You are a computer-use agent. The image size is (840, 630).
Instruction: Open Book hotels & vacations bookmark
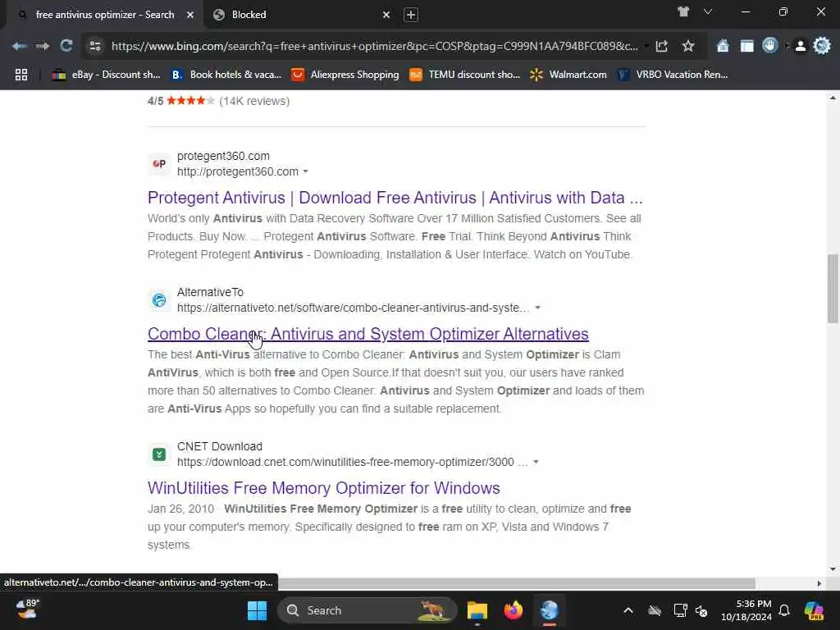(x=226, y=75)
